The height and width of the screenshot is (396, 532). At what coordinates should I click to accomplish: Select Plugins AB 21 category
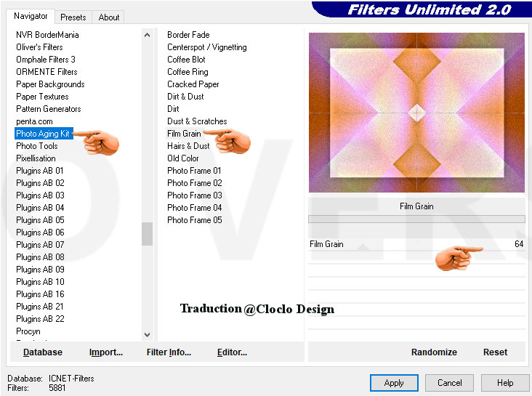(x=40, y=307)
